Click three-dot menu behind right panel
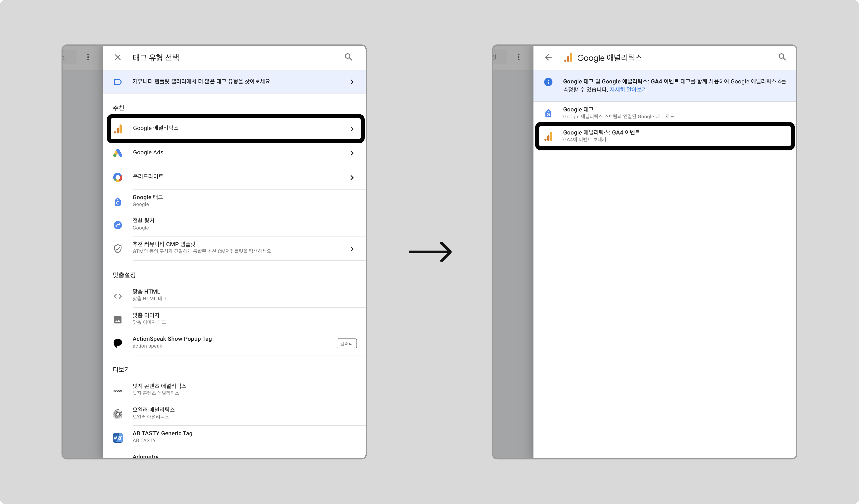The width and height of the screenshot is (859, 504). pos(518,57)
